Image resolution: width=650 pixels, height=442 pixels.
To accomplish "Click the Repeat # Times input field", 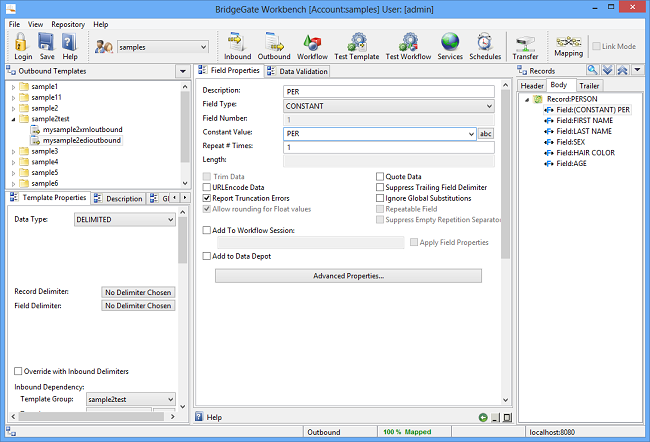I will coord(389,147).
